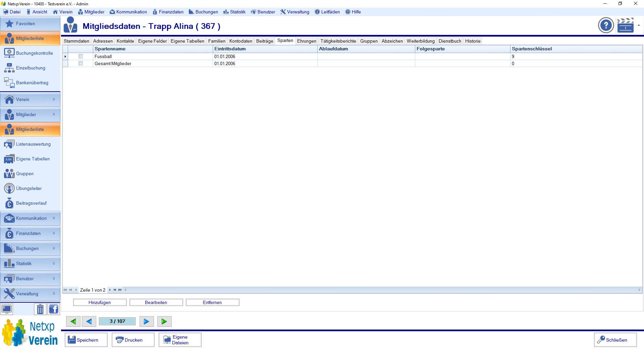Click the trash bin icon
This screenshot has width=644, height=349.
[40, 309]
